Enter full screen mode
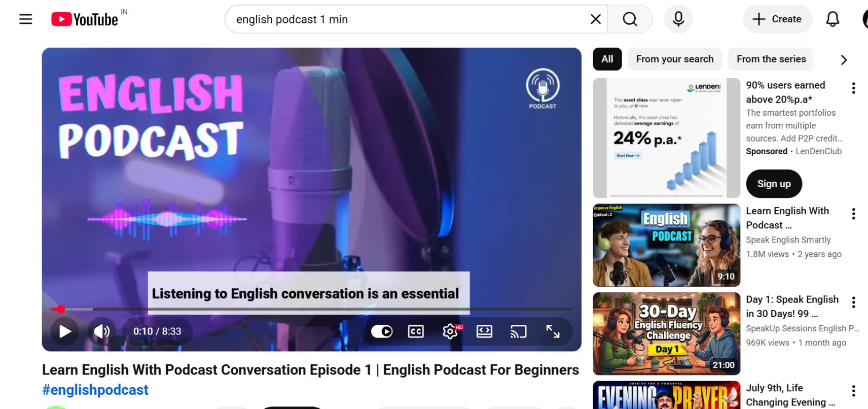The image size is (868, 409). coord(553,331)
